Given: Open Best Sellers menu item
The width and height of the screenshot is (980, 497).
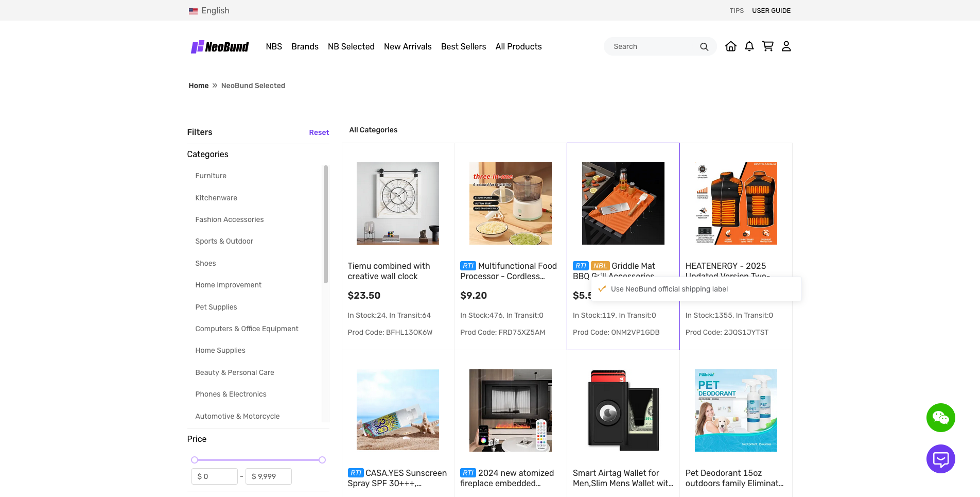Looking at the screenshot, I should coord(463,46).
